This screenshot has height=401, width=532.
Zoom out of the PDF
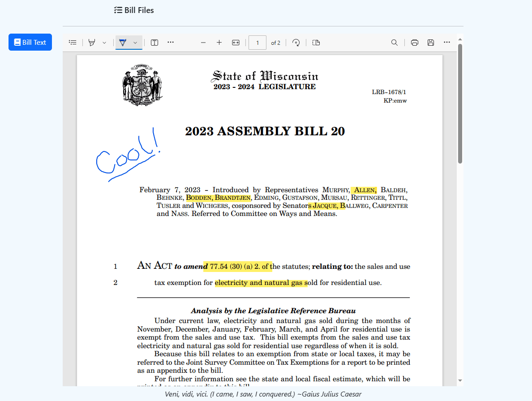click(x=203, y=43)
